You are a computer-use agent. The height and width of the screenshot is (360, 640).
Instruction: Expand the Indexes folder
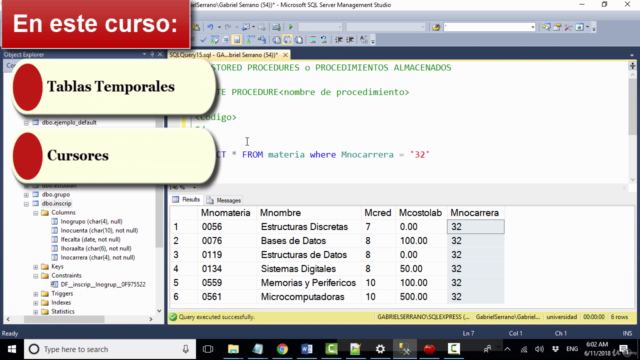36,302
